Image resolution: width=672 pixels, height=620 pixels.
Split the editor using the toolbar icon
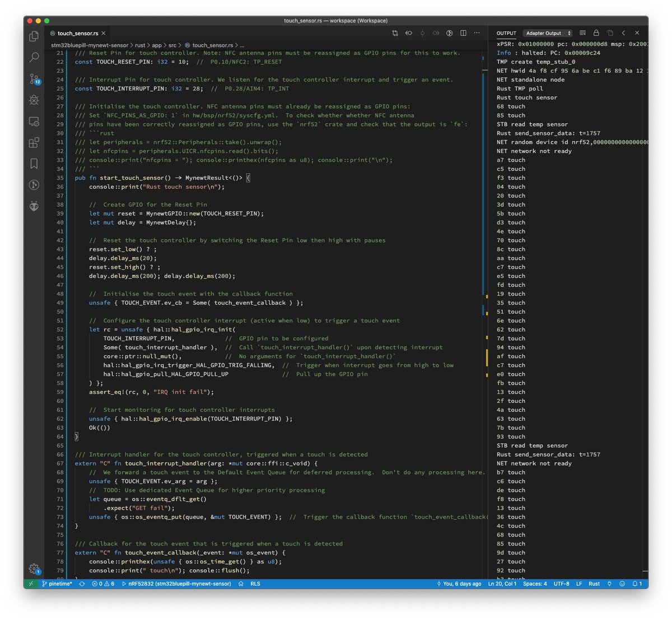pyautogui.click(x=463, y=33)
